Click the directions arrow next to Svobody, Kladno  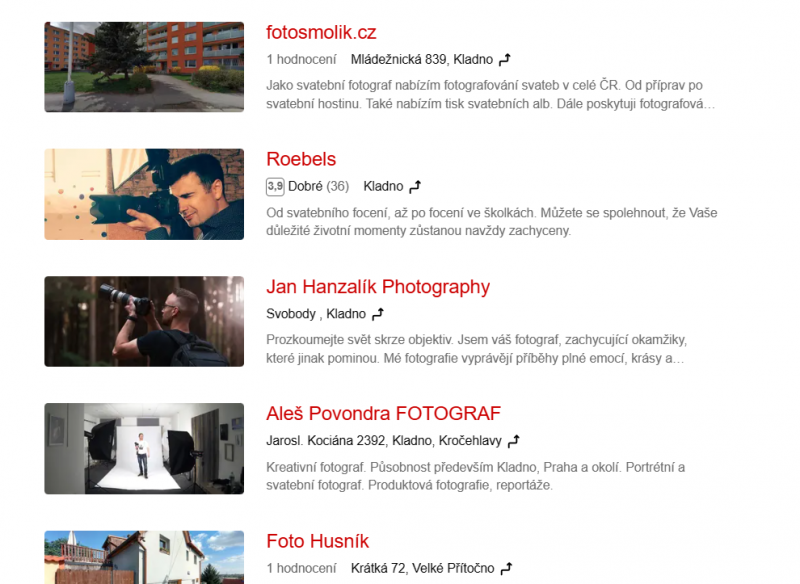tap(378, 314)
